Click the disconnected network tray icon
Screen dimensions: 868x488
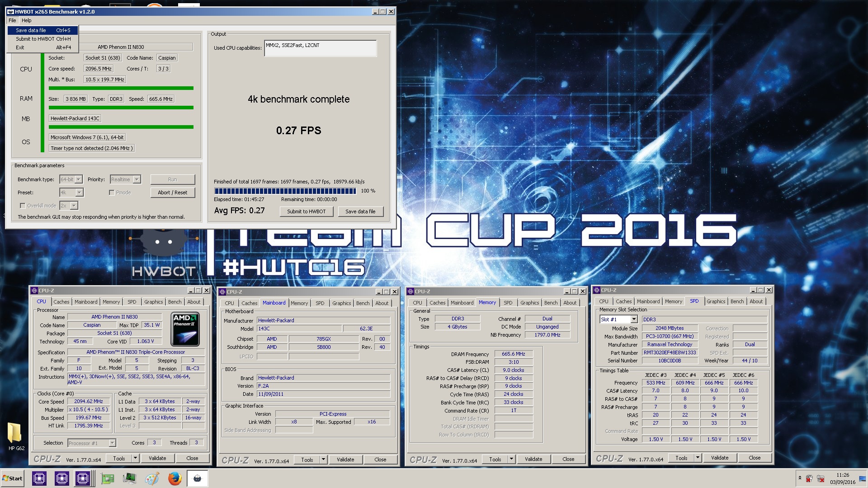pyautogui.click(x=821, y=479)
